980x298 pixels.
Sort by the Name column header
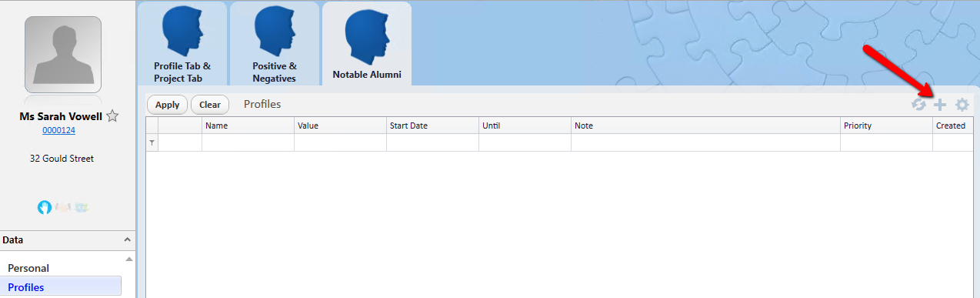click(x=248, y=126)
